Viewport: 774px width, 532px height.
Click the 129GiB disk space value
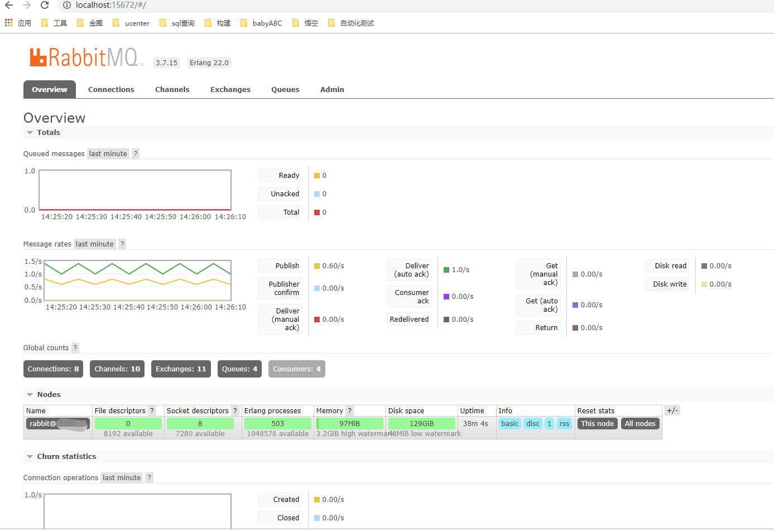tap(422, 424)
